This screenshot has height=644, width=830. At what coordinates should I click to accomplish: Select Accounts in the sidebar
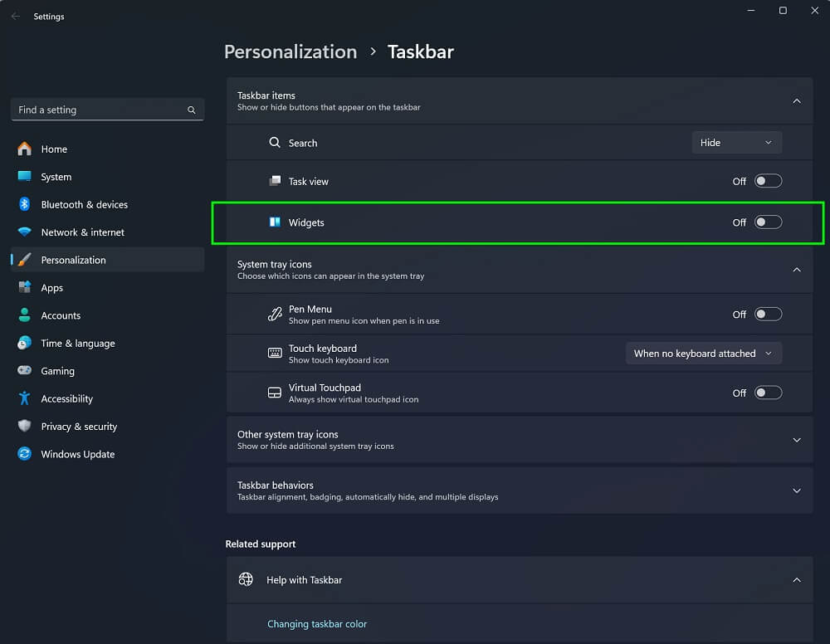tap(107, 315)
